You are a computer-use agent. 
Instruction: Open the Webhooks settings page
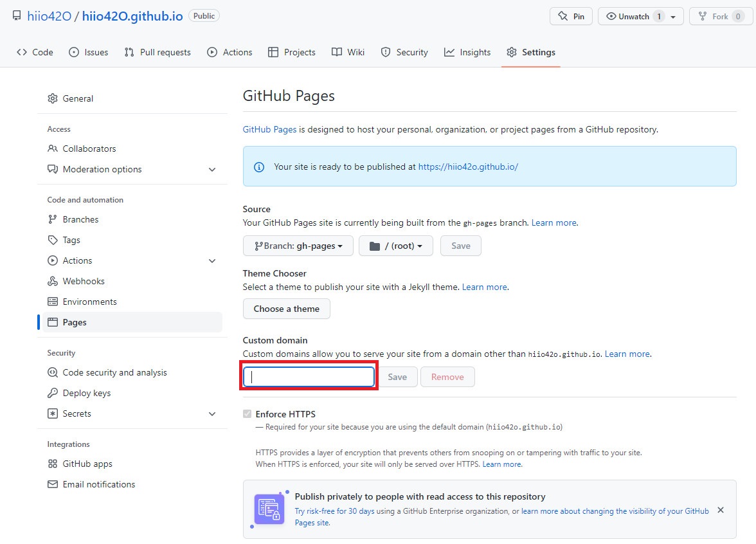[84, 281]
